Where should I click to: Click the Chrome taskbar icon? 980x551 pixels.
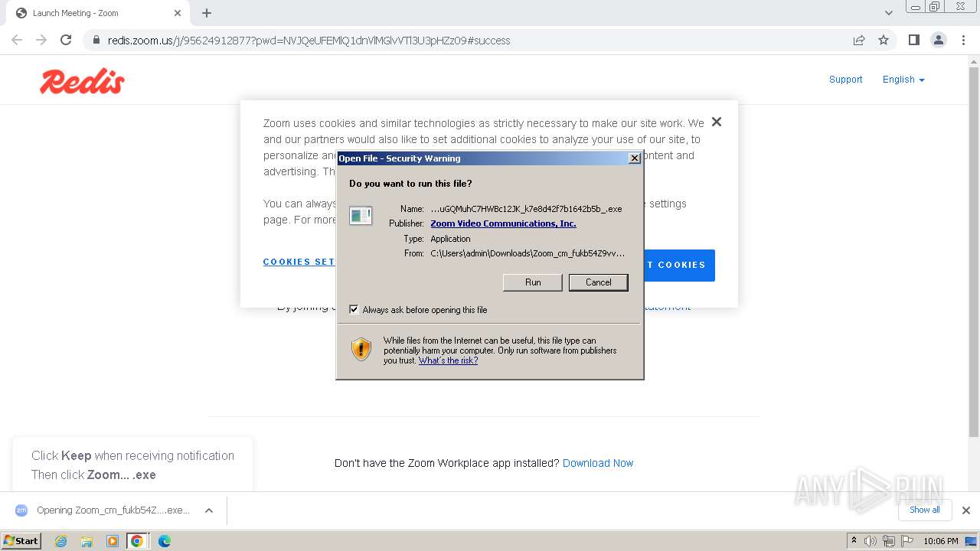(x=137, y=541)
